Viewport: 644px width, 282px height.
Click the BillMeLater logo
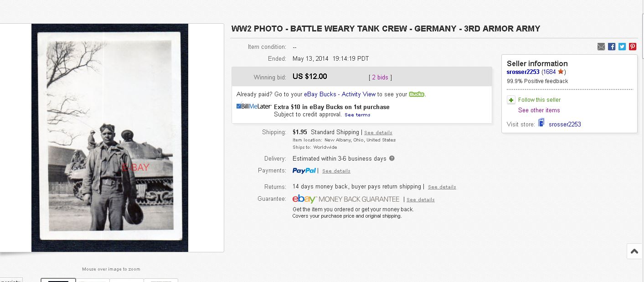(x=254, y=106)
